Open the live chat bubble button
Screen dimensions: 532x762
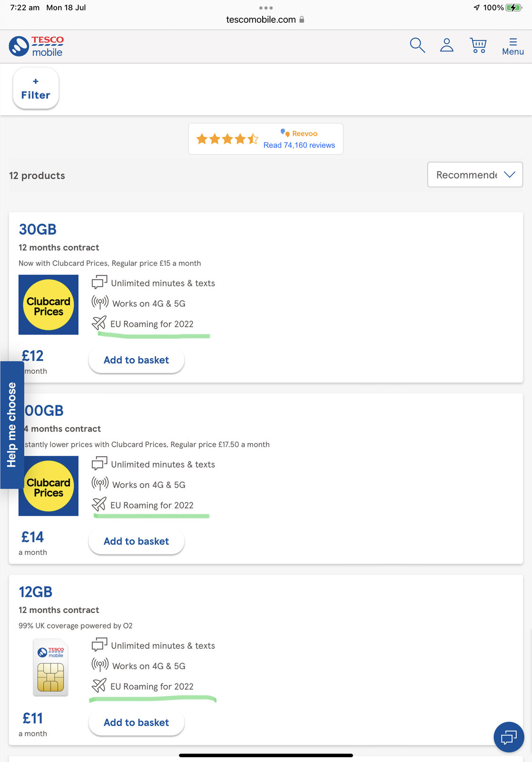509,737
